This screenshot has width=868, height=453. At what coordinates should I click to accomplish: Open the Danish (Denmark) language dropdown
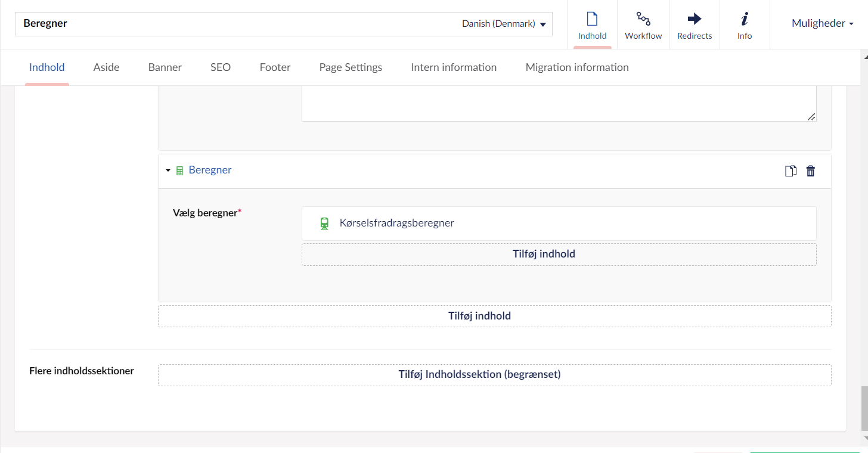pos(504,24)
